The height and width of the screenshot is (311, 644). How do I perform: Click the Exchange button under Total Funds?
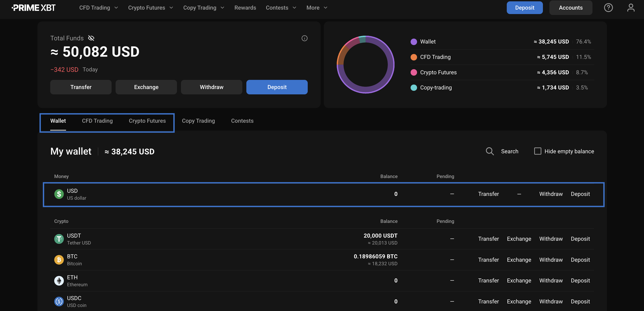pyautogui.click(x=146, y=87)
